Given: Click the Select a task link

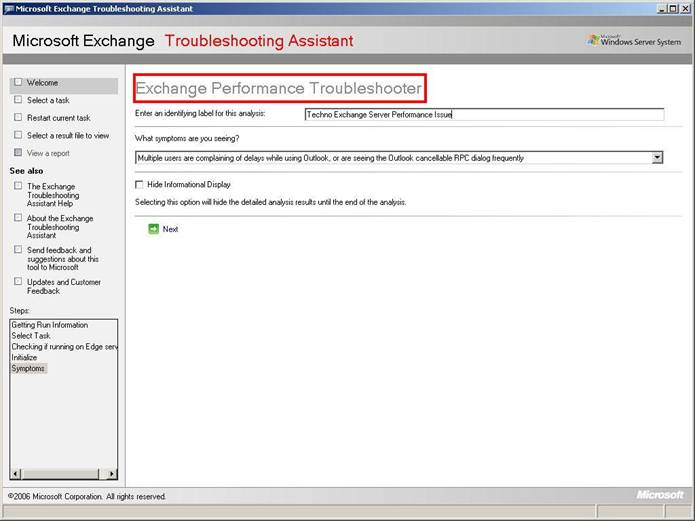Looking at the screenshot, I should [48, 100].
